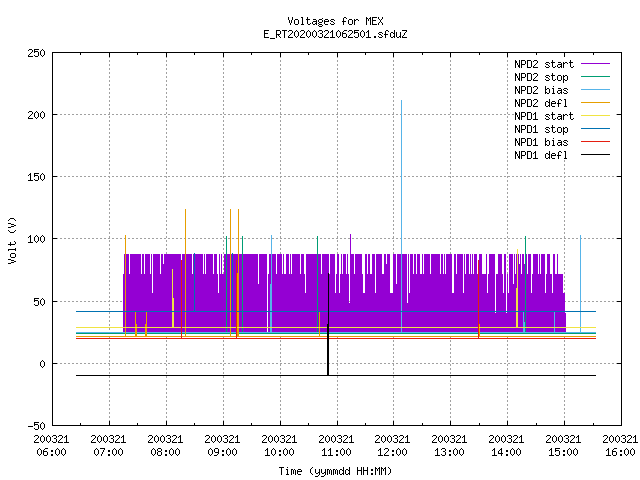Image resolution: width=640 pixels, height=480 pixels.
Task: Select the file name 'E_RT20200321062501.sfduZ' subtitle
Action: (x=335, y=34)
